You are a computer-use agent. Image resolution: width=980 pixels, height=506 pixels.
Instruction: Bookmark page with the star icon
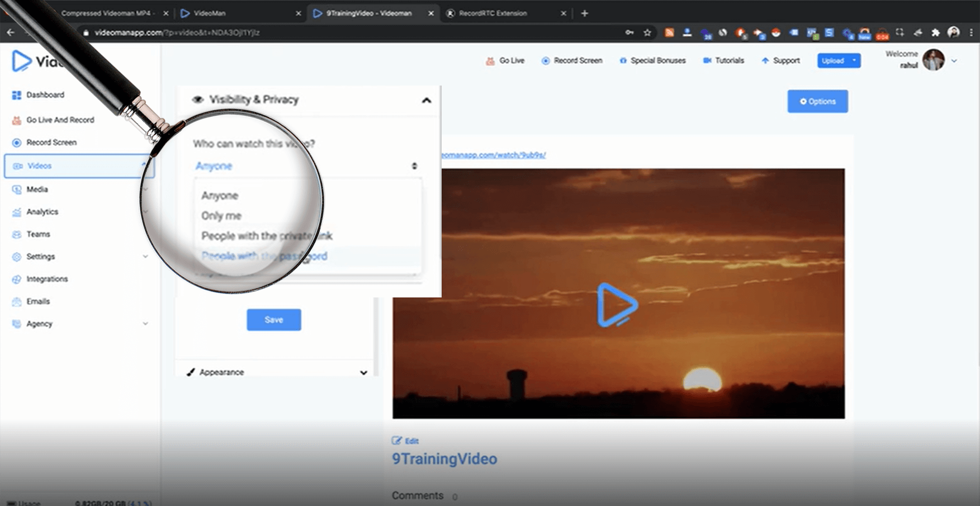(x=647, y=32)
